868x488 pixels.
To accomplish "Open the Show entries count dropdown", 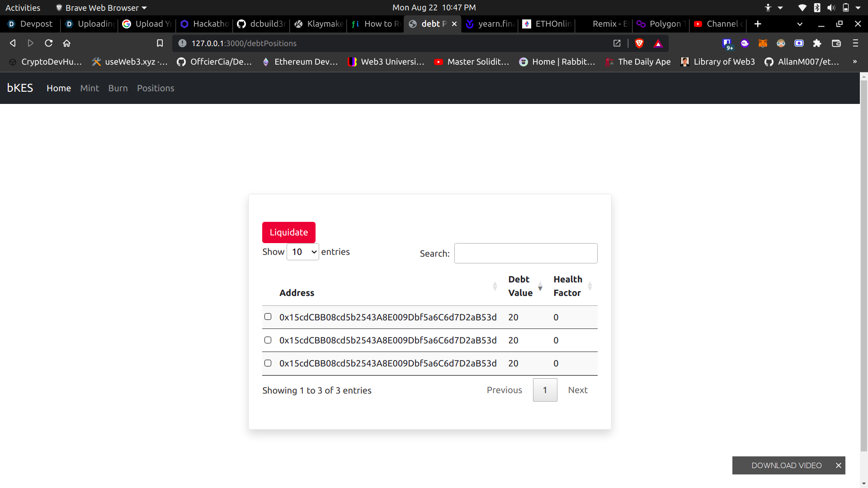I will point(303,252).
